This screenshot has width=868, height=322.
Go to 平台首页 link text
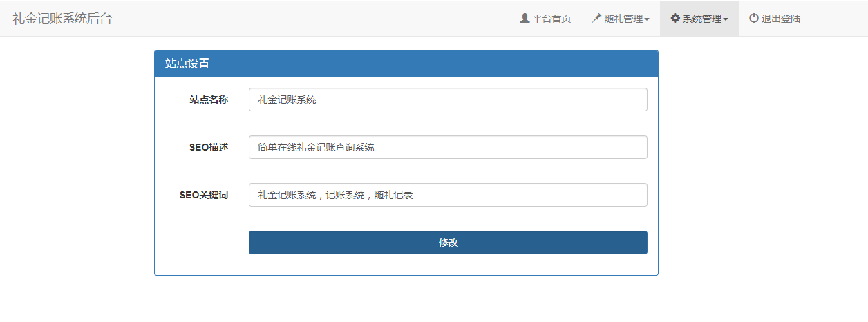pos(551,19)
